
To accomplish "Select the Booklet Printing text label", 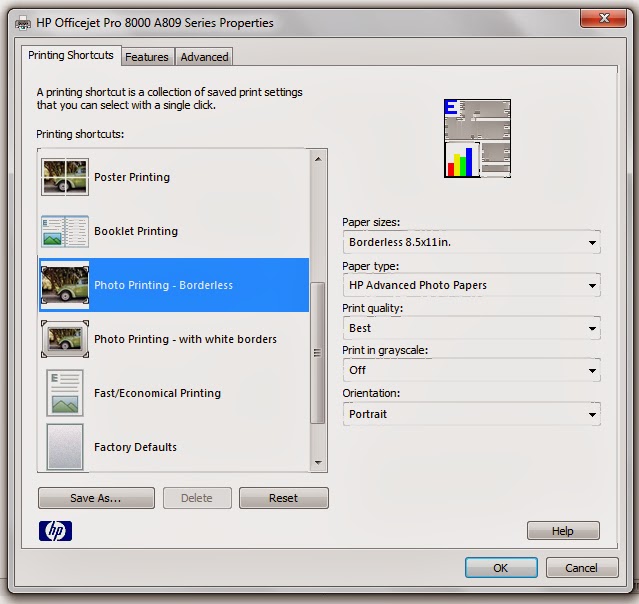I will tap(136, 231).
